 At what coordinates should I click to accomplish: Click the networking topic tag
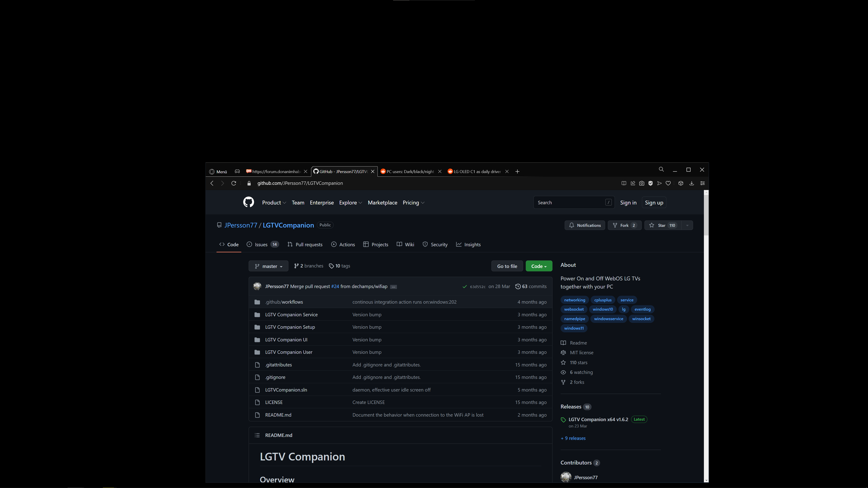[x=575, y=300]
